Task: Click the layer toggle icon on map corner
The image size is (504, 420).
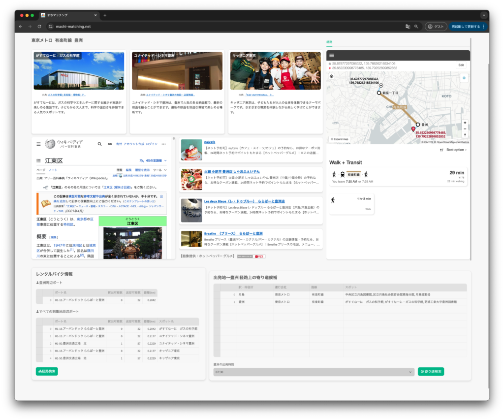Action: click(464, 78)
